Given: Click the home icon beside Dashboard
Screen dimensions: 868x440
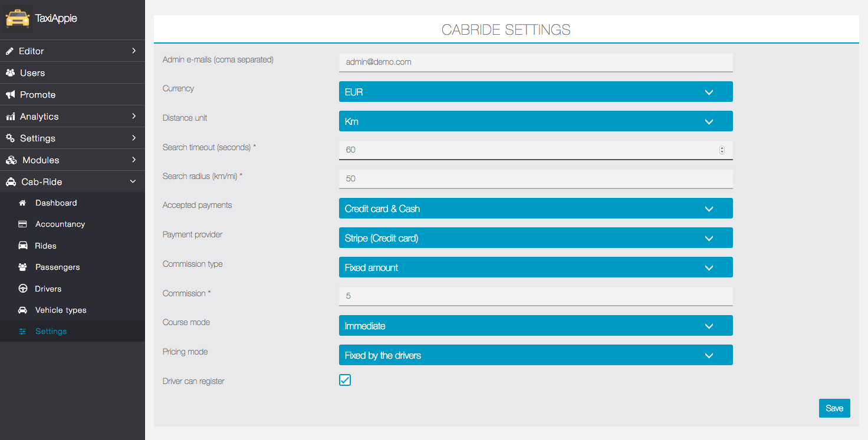Looking at the screenshot, I should coord(22,203).
